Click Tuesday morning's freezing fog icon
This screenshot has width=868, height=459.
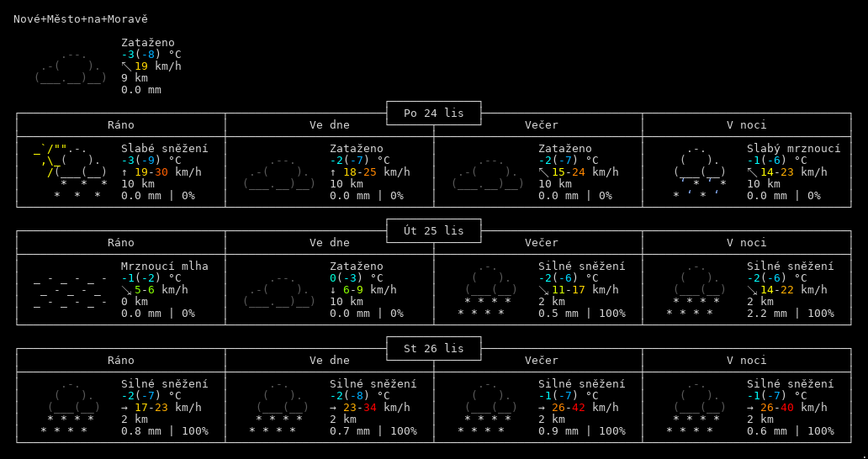71,289
